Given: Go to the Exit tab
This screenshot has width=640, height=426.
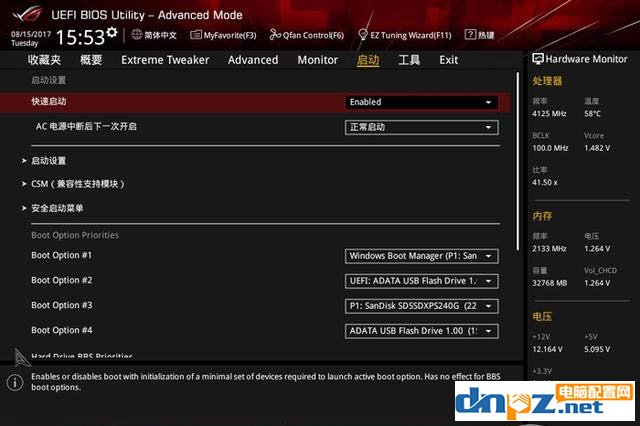Looking at the screenshot, I should [x=449, y=60].
